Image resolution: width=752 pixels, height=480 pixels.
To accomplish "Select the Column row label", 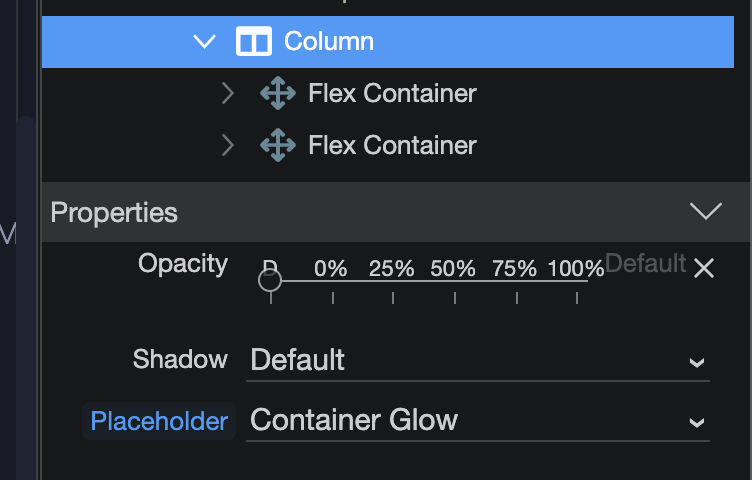I will [329, 41].
